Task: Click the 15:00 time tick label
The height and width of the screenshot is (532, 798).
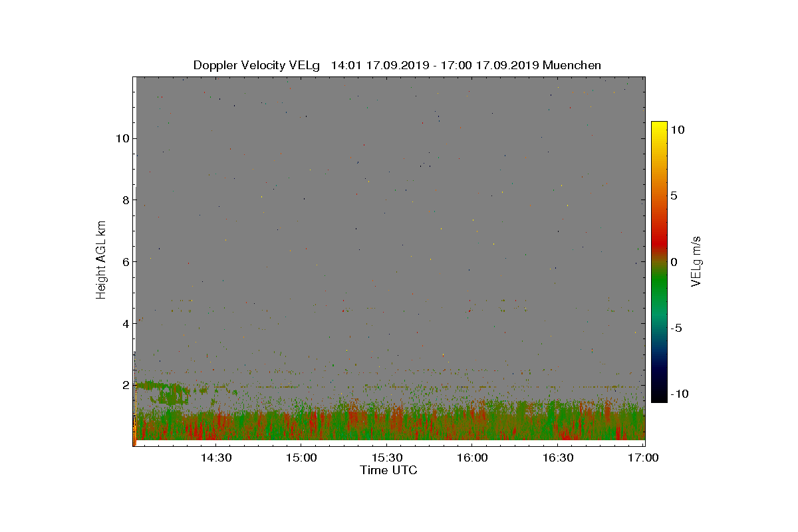Action: (301, 458)
